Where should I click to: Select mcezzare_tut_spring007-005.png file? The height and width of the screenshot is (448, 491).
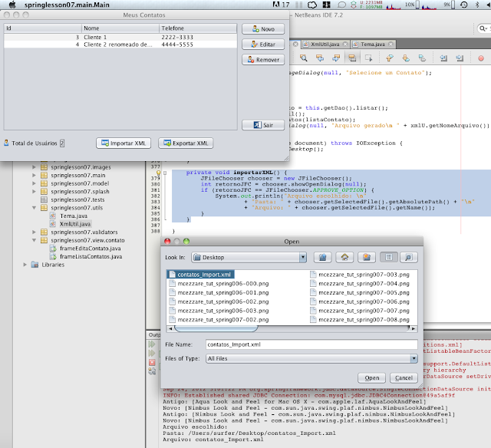click(360, 293)
